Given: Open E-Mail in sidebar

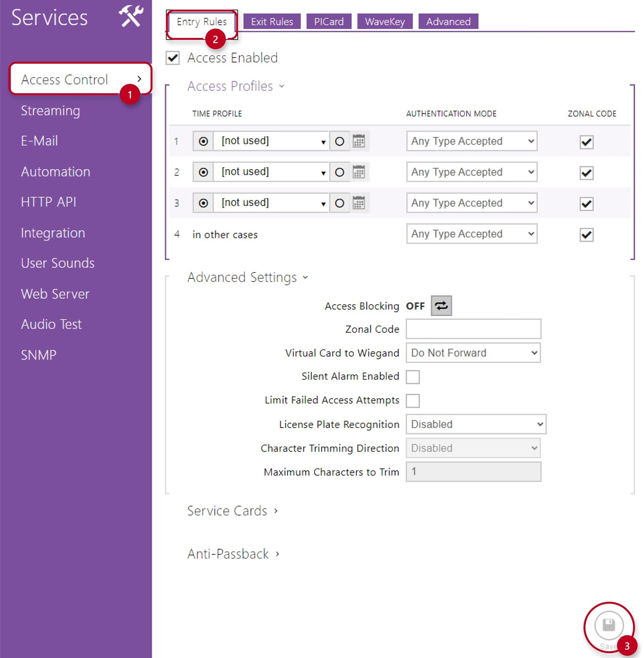Looking at the screenshot, I should pos(39,141).
